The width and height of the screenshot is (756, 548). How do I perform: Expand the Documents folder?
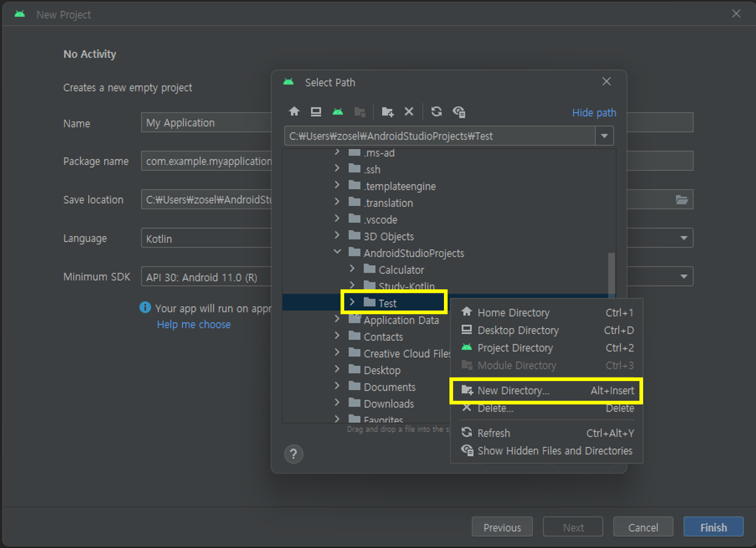coord(337,386)
